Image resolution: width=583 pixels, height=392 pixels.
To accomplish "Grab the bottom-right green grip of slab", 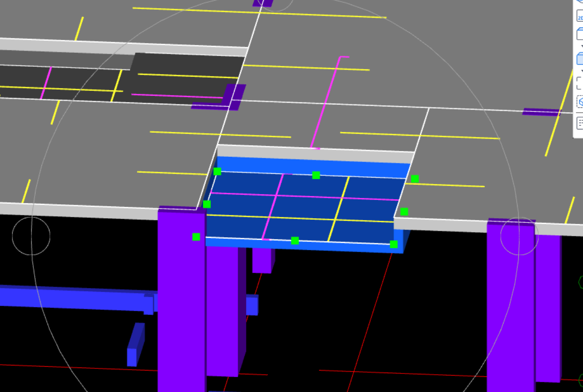I will pos(394,244).
